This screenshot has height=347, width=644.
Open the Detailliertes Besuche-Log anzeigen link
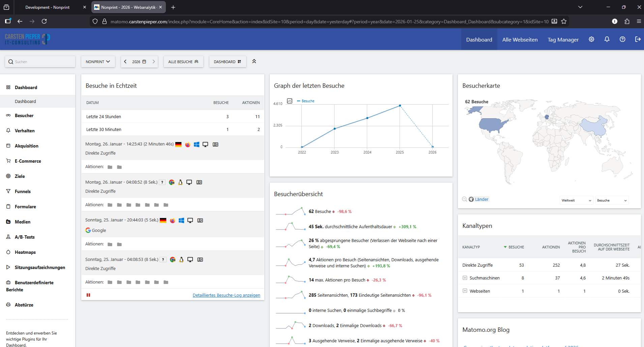[226, 295]
